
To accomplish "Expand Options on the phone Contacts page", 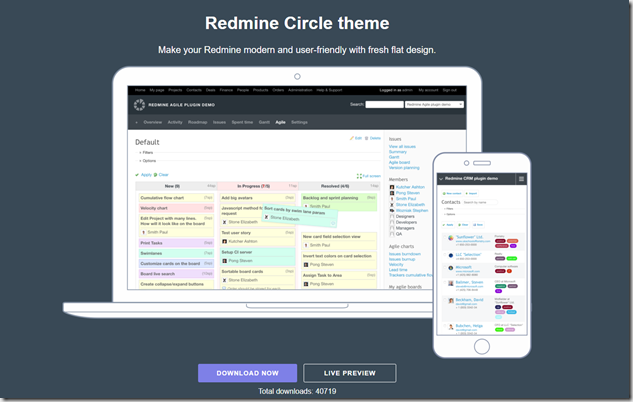I will point(449,214).
